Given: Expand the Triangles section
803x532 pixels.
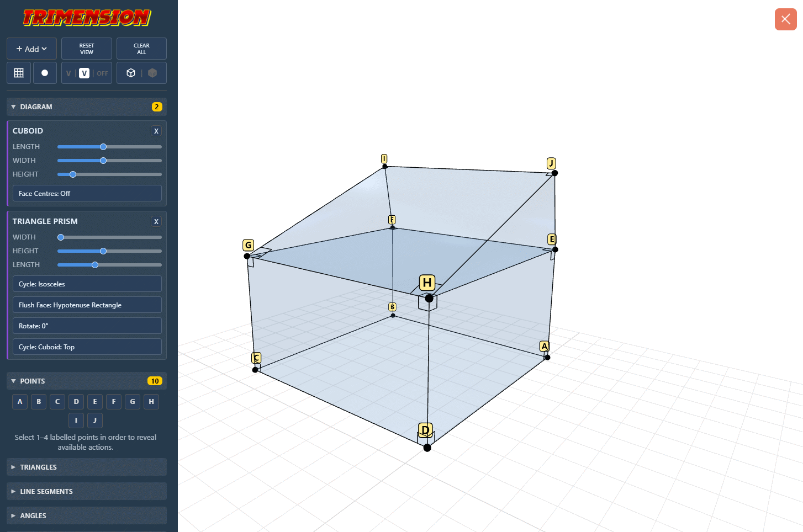Looking at the screenshot, I should [x=87, y=467].
